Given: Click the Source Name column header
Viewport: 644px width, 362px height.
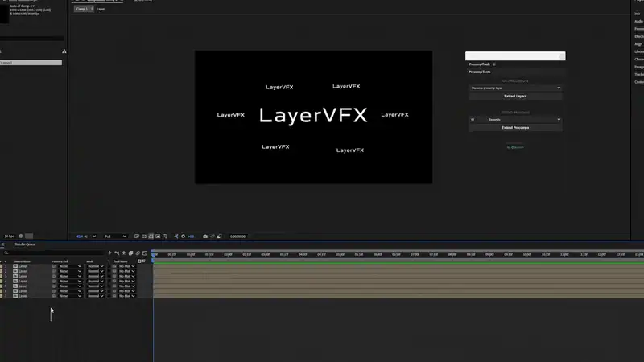Looking at the screenshot, I should 23,261.
